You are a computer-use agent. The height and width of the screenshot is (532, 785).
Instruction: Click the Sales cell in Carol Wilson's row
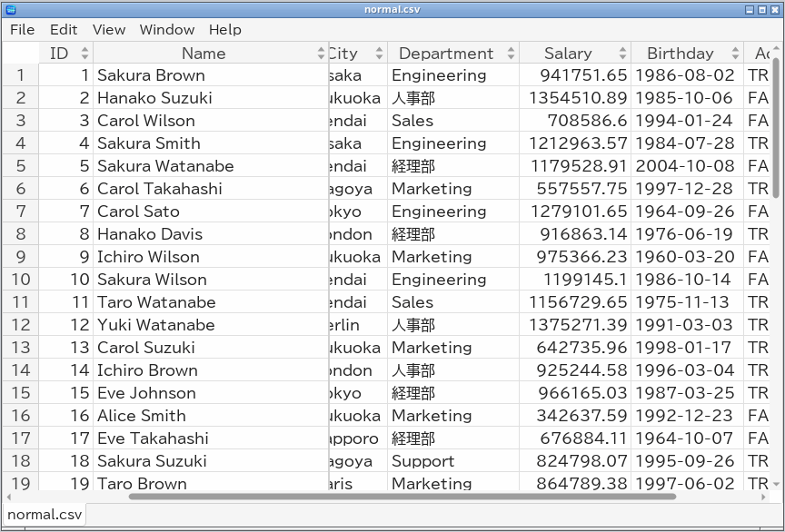click(453, 121)
